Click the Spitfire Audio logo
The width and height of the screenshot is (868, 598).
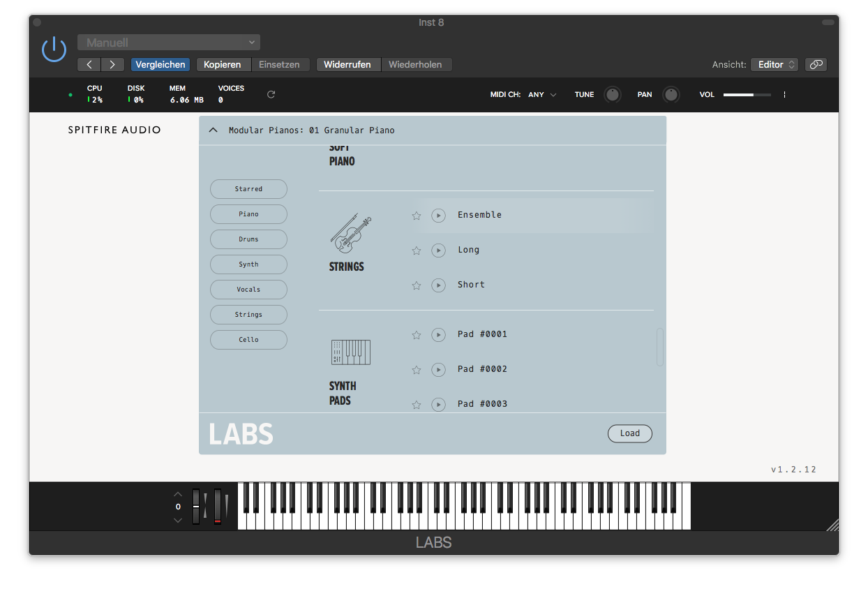(x=114, y=130)
